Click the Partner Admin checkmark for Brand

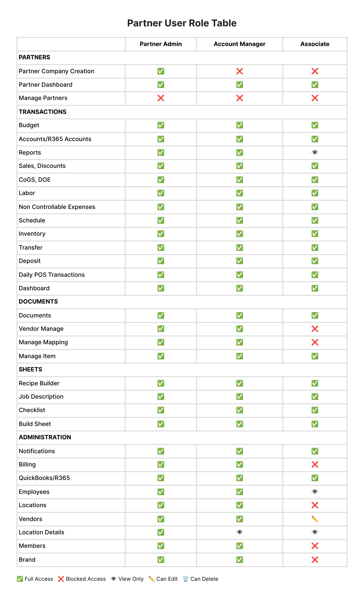click(161, 560)
